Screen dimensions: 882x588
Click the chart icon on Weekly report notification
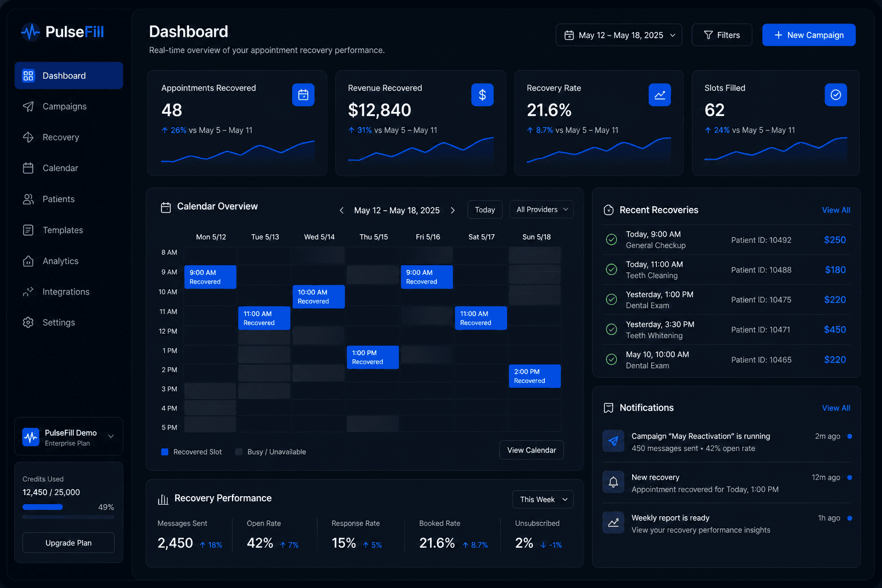point(613,523)
